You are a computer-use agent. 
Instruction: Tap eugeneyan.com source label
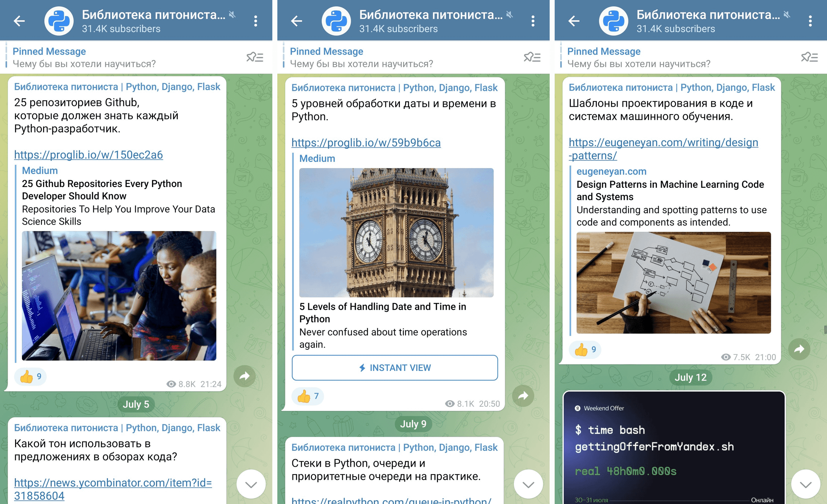coord(612,171)
